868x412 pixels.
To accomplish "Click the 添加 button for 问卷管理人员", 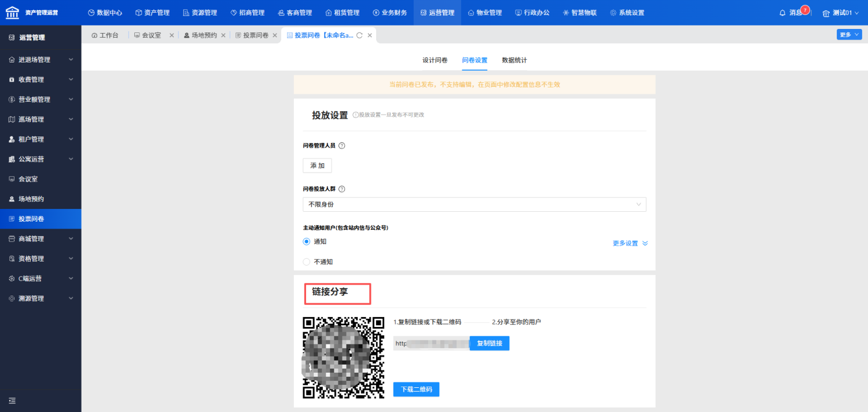I will tap(317, 165).
